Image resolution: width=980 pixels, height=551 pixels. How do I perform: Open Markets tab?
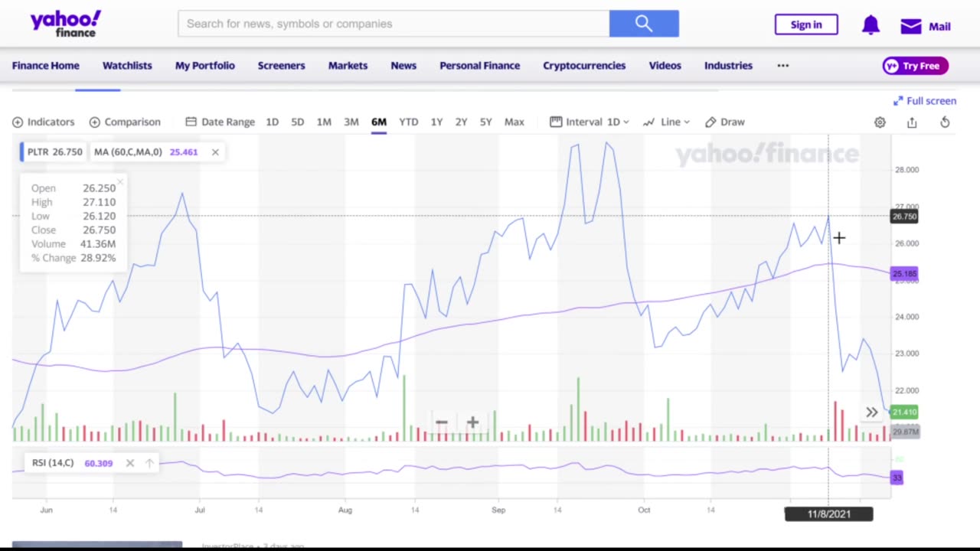(348, 66)
